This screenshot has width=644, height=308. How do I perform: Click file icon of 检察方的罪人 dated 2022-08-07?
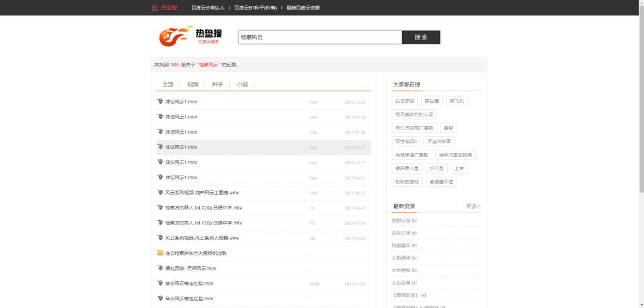tap(160, 208)
